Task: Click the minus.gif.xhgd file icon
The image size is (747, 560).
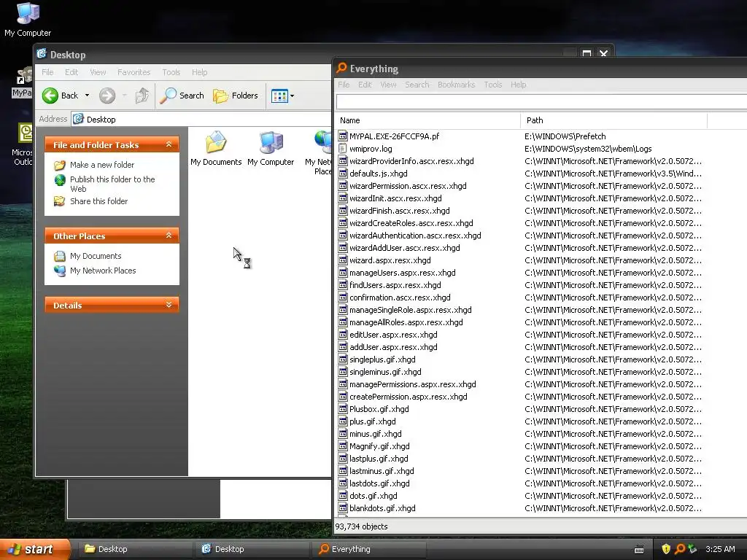Action: coord(343,433)
